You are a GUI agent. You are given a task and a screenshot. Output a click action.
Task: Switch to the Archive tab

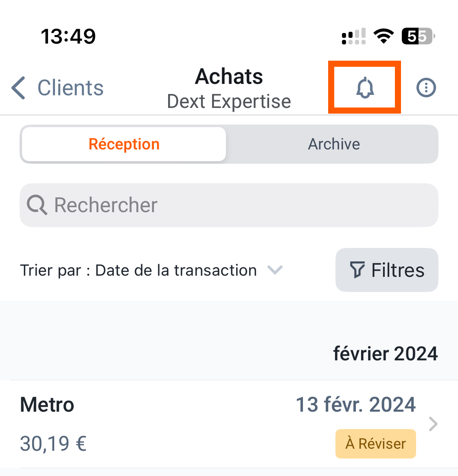tap(333, 144)
